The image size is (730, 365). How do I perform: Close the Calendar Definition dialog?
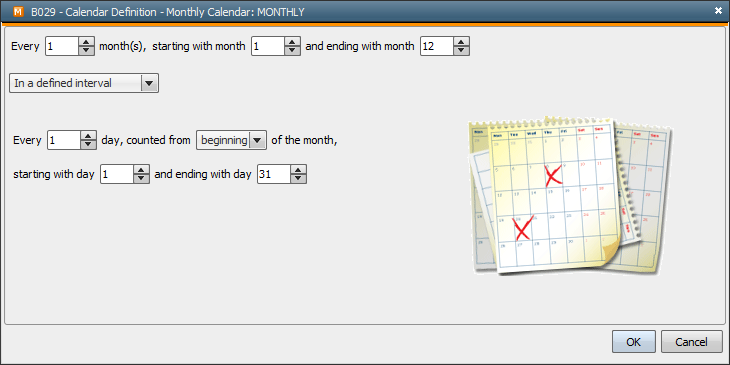click(718, 11)
